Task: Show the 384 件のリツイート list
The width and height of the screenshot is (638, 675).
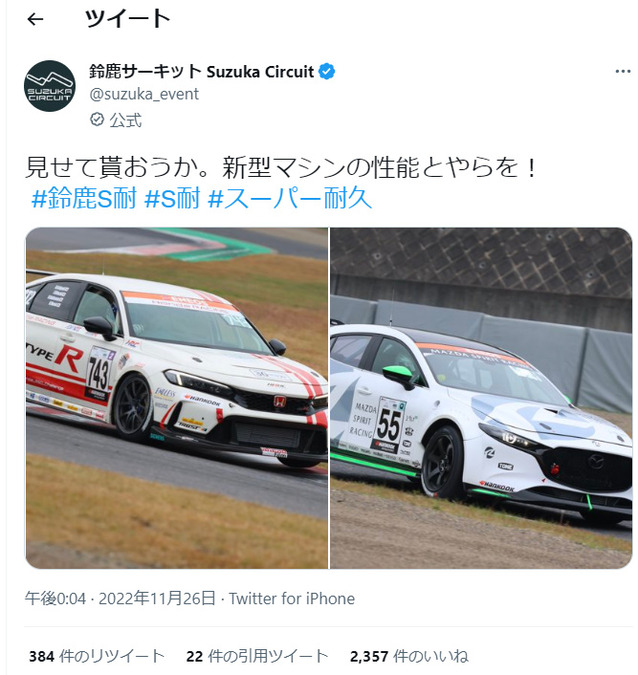Action: click(x=97, y=656)
